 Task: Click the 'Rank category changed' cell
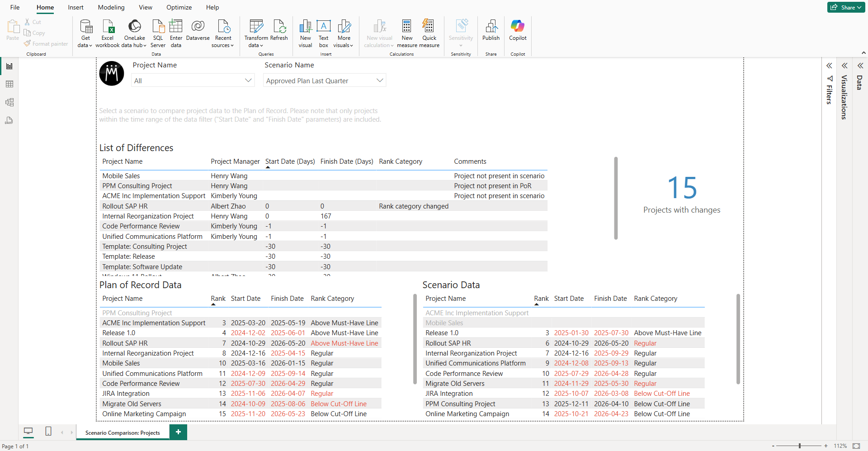[414, 206]
